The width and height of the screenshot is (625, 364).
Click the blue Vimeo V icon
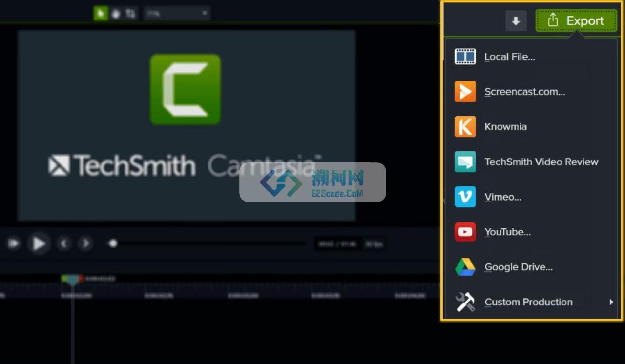click(465, 197)
